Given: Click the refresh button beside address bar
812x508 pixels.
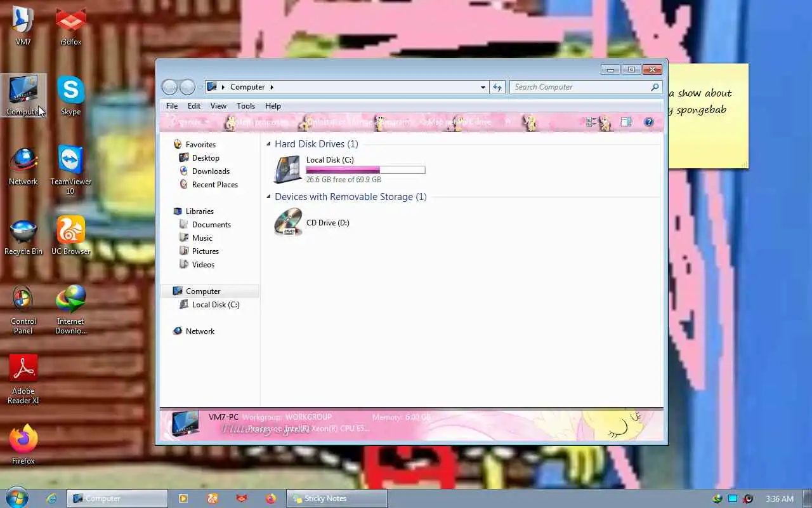Looking at the screenshot, I should (x=497, y=87).
